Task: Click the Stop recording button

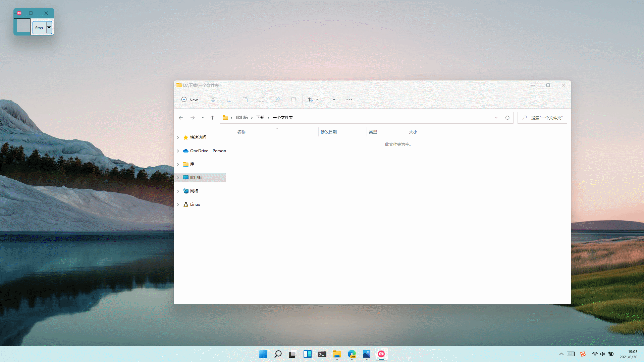Action: (39, 28)
